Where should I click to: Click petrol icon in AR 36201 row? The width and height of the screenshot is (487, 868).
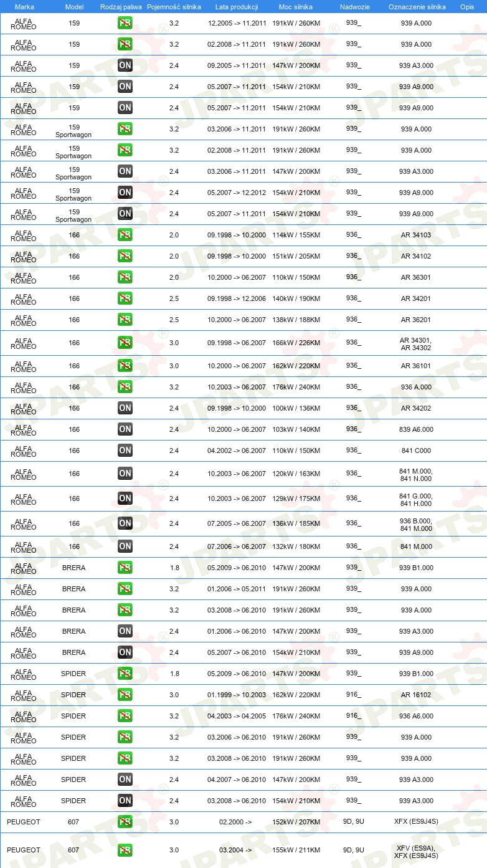[x=125, y=320]
